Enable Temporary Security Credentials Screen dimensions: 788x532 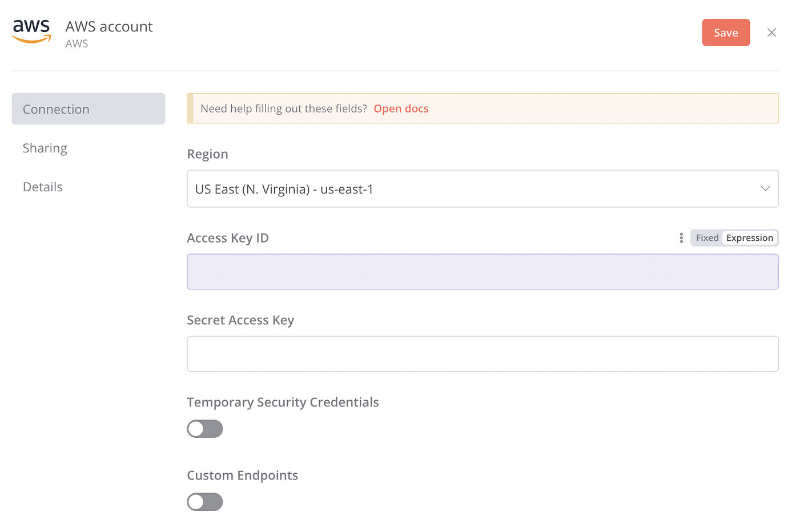(x=204, y=429)
